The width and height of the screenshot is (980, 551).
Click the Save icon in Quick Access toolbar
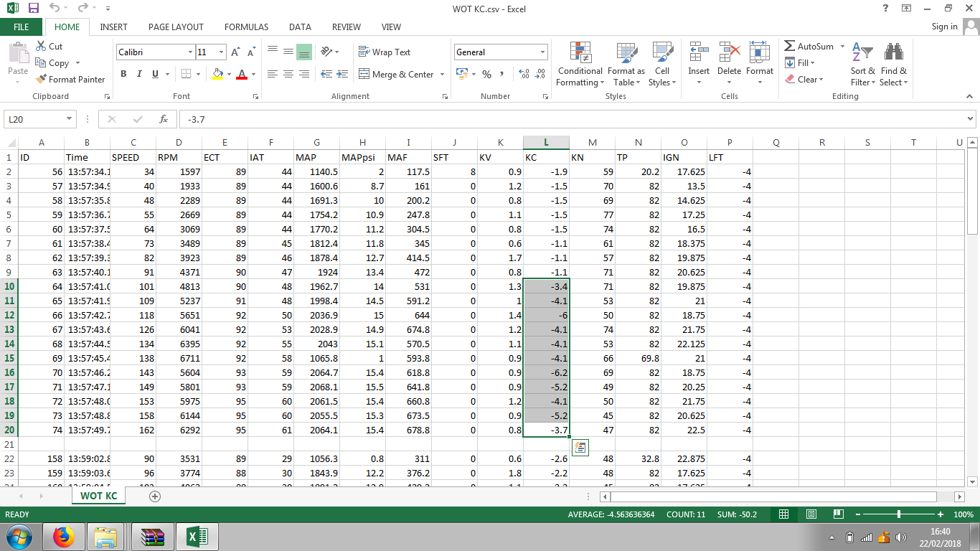click(x=34, y=8)
